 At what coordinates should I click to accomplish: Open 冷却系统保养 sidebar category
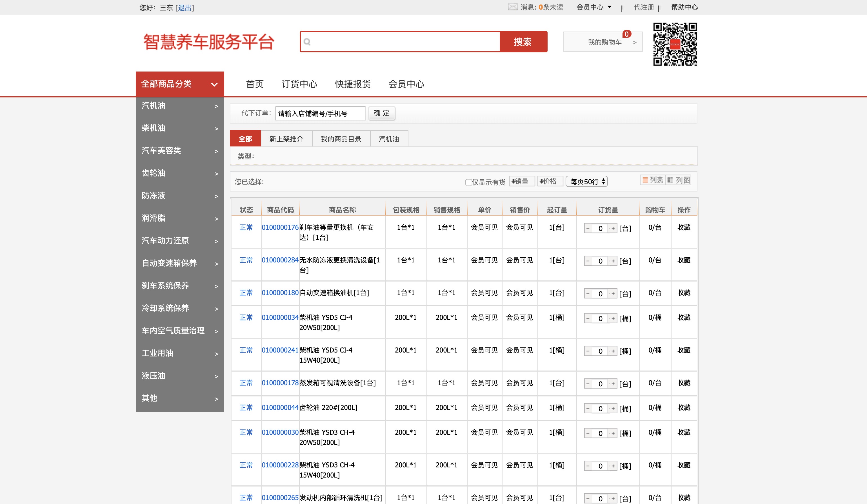180,308
